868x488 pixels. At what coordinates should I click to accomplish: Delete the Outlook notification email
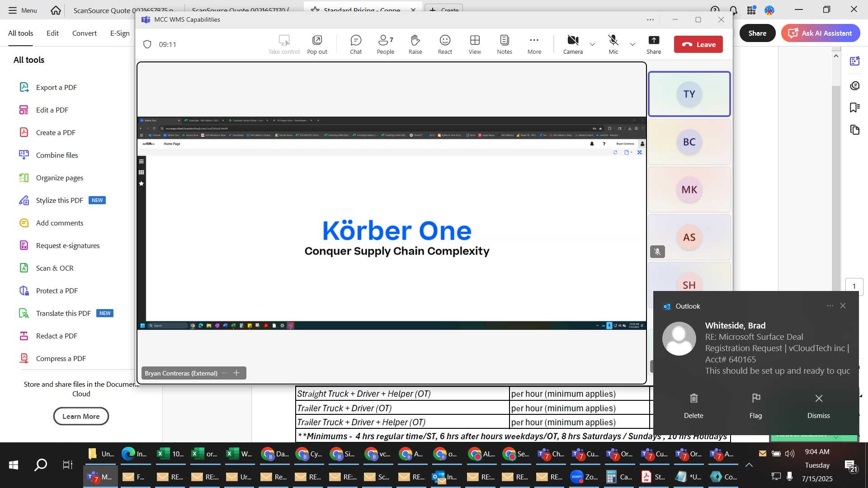[x=693, y=405]
